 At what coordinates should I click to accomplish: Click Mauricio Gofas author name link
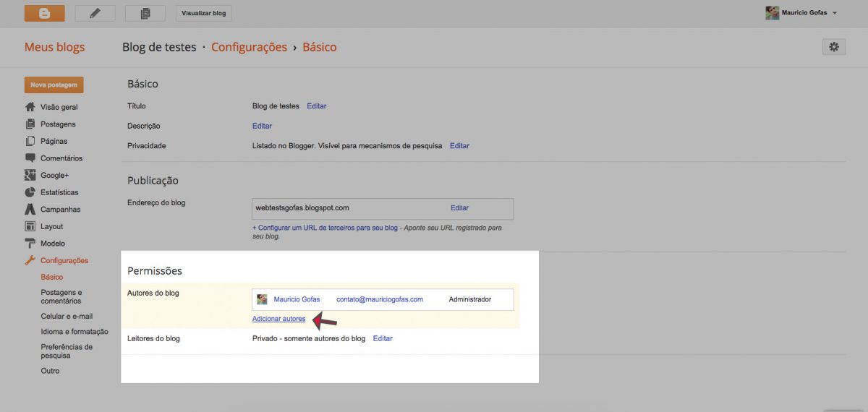click(297, 299)
